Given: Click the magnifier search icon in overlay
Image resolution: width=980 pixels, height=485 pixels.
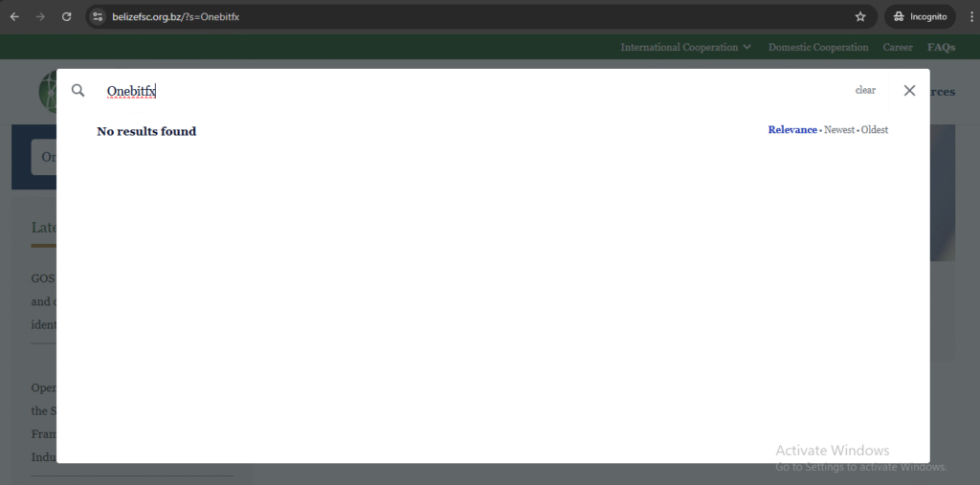Looking at the screenshot, I should (x=78, y=91).
